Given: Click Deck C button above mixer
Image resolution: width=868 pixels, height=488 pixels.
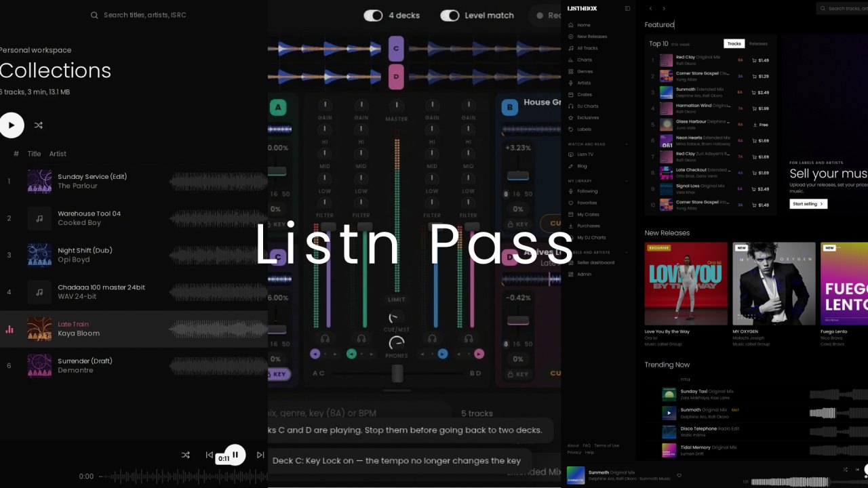Looking at the screenshot, I should [396, 49].
